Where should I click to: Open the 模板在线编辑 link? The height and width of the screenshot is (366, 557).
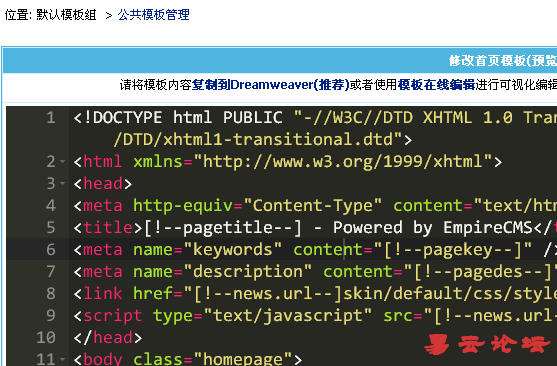point(436,85)
